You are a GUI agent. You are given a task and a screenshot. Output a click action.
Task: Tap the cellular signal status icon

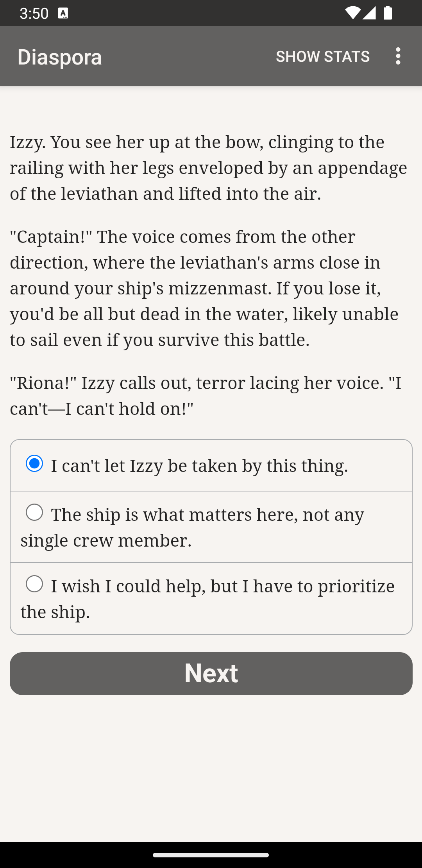pos(369,13)
